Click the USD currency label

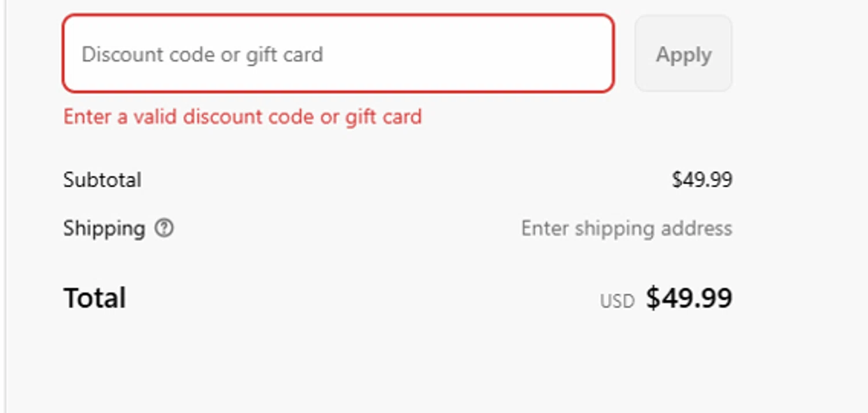[617, 301]
